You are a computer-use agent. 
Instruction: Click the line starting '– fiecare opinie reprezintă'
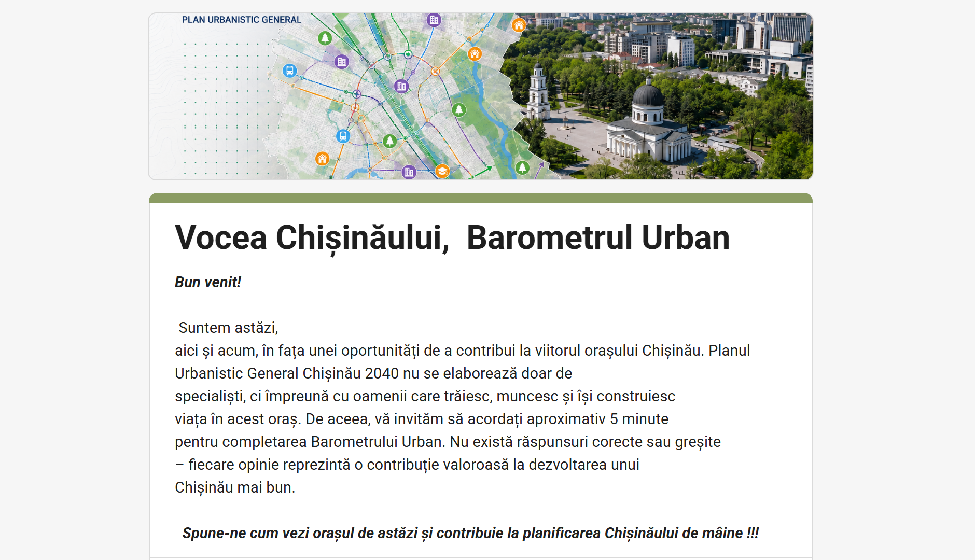coord(407,465)
